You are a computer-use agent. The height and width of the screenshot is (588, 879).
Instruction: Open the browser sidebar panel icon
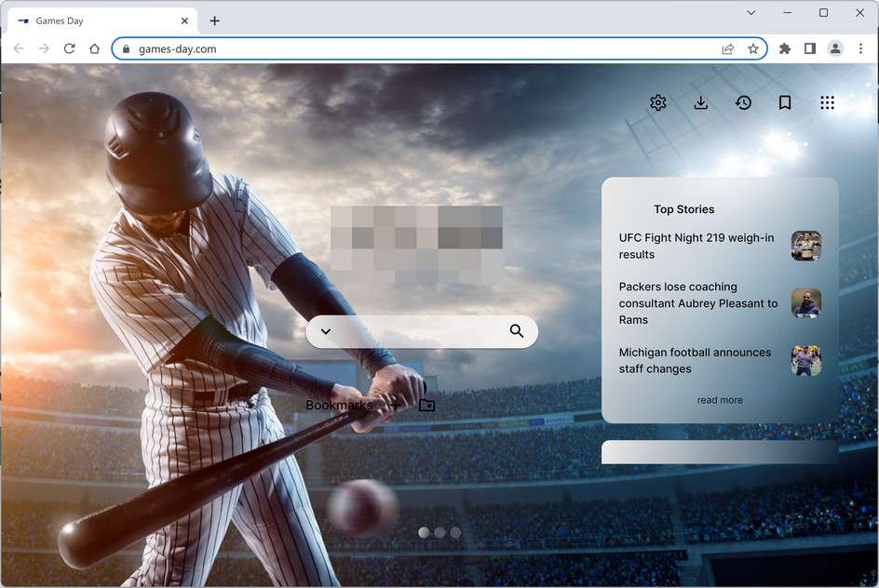point(809,48)
